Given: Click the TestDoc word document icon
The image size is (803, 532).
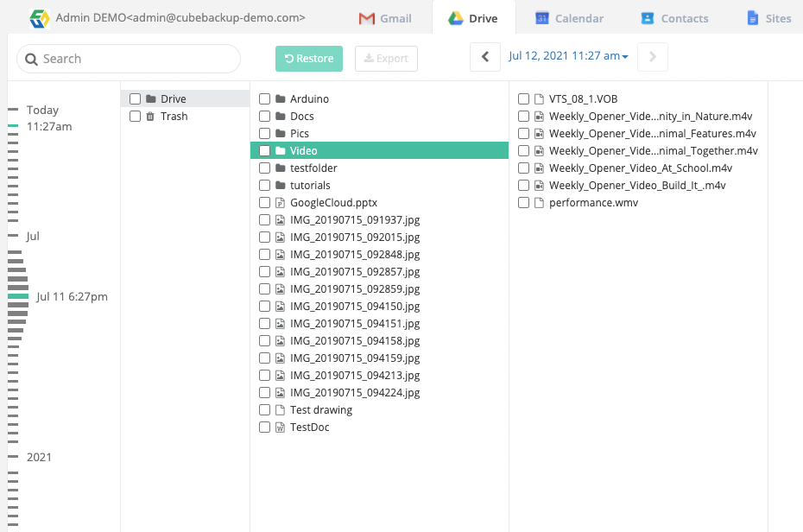Looking at the screenshot, I should point(280,427).
